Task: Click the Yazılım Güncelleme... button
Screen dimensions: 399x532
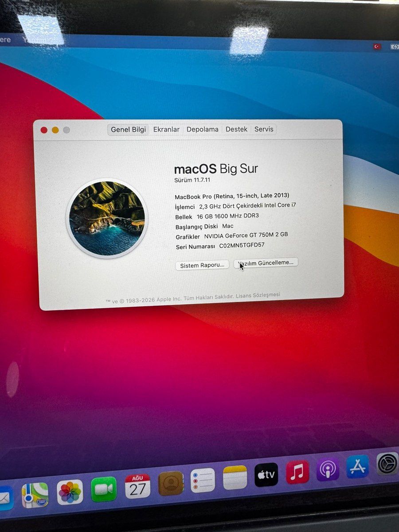Action: 266,262
